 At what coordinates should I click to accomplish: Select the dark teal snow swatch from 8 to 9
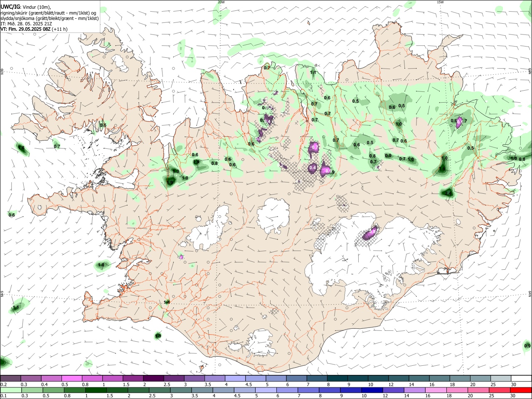(337, 378)
